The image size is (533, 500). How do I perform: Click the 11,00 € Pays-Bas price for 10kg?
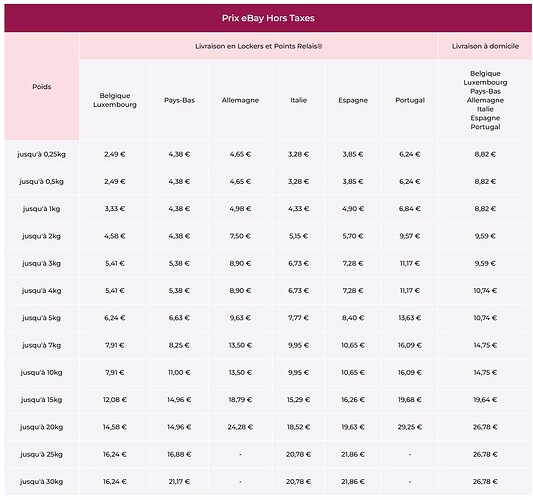[179, 373]
